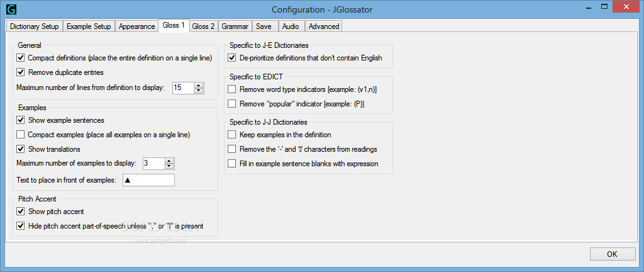
Task: Maximize the Configuration window
Action: tap(604, 6)
